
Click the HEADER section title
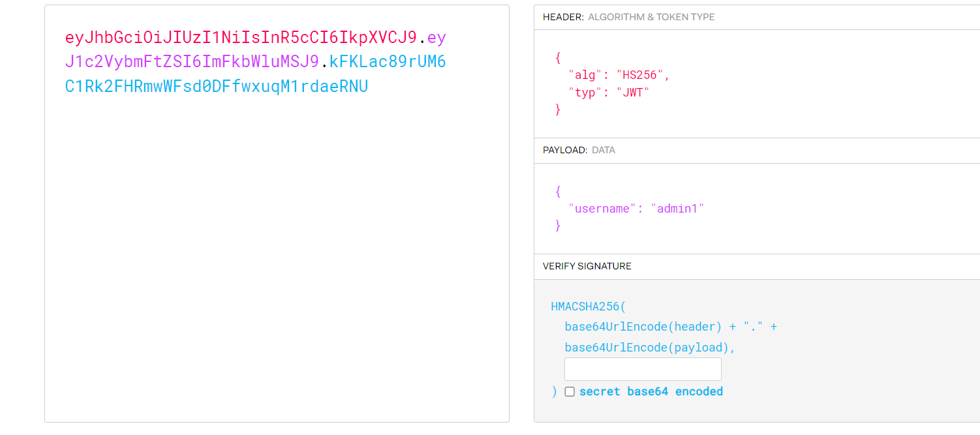562,17
